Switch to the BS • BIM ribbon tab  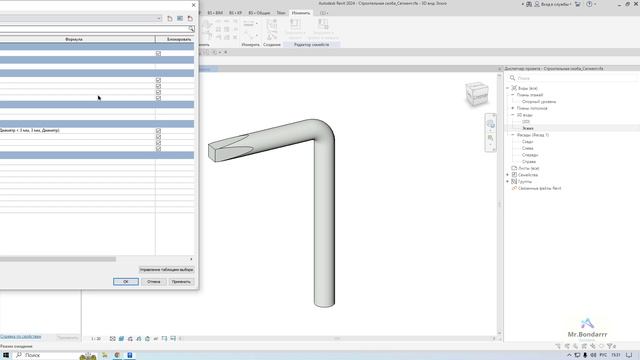pyautogui.click(x=215, y=13)
